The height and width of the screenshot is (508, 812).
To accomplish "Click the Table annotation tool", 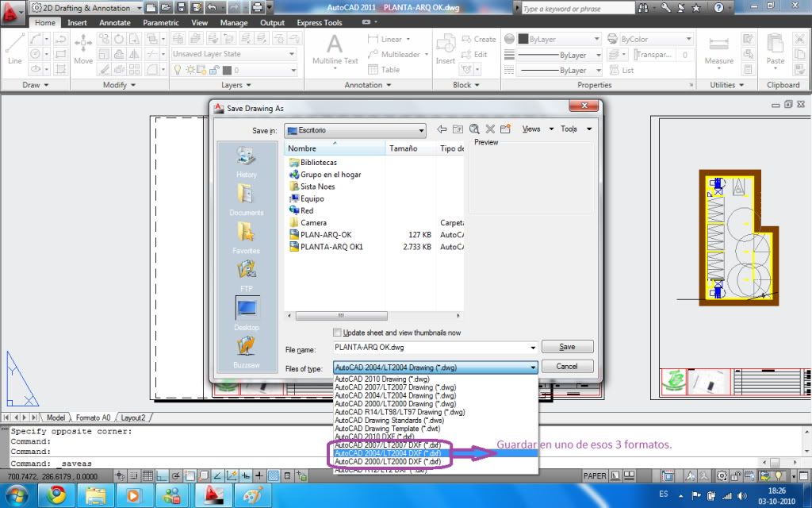I will (383, 70).
